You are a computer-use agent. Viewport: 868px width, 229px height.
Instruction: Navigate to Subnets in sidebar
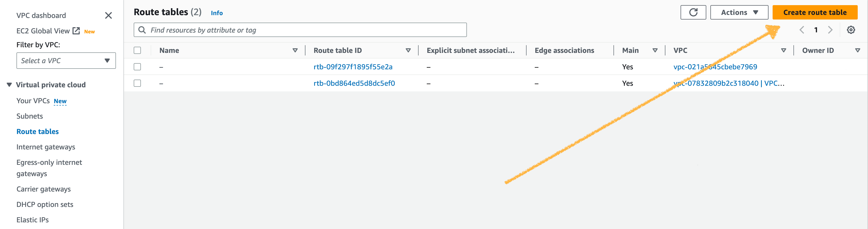pos(30,116)
